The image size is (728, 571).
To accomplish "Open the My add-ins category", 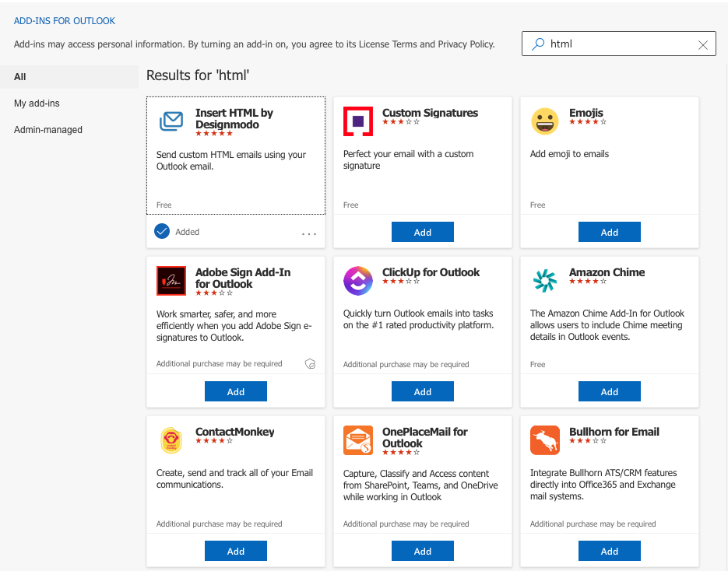I will pyautogui.click(x=37, y=103).
